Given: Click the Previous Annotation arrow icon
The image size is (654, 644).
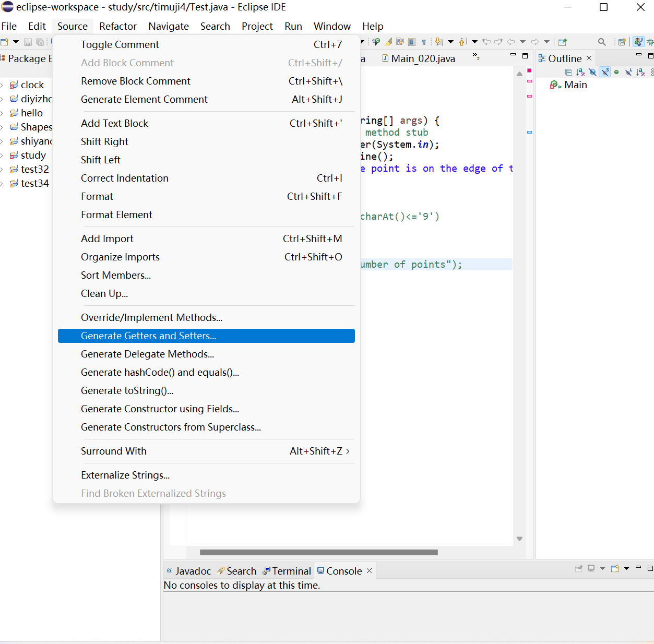Looking at the screenshot, I should click(x=462, y=42).
